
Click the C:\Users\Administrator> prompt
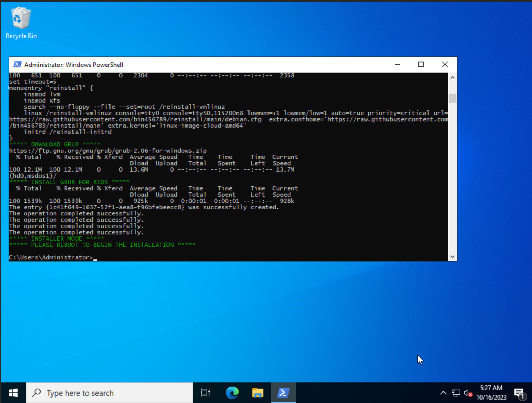(51, 257)
